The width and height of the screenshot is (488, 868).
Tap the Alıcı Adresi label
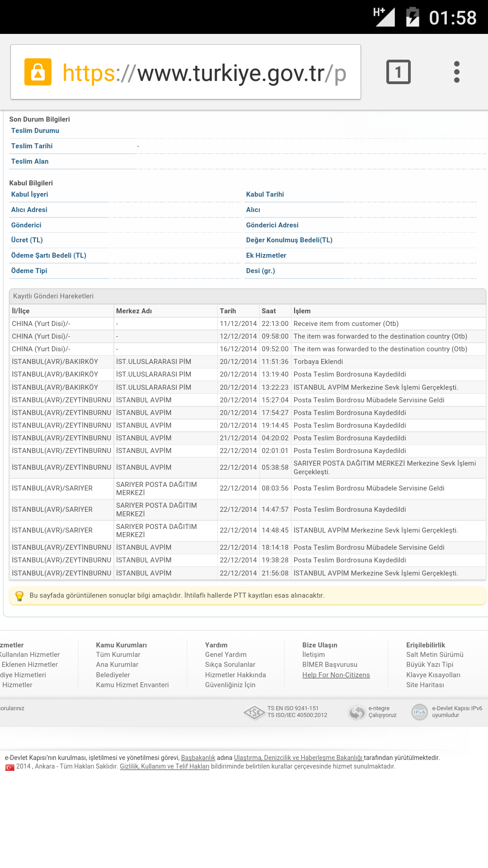29,210
